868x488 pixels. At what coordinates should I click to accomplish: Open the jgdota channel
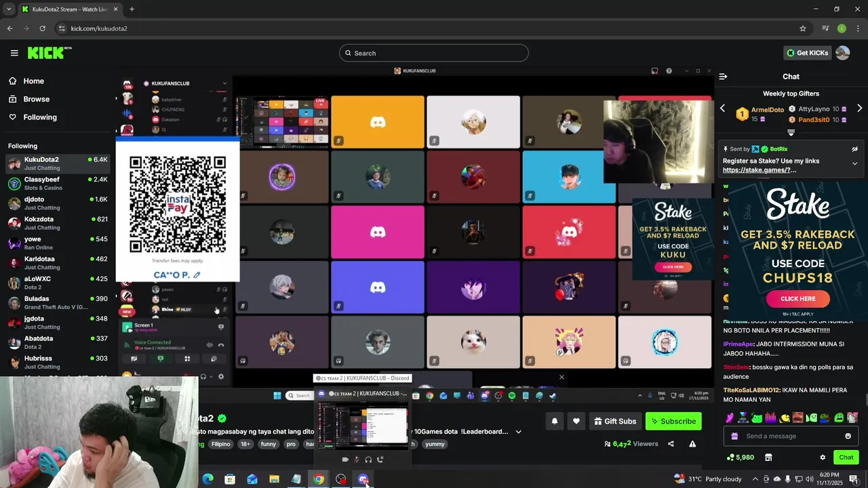click(58, 323)
